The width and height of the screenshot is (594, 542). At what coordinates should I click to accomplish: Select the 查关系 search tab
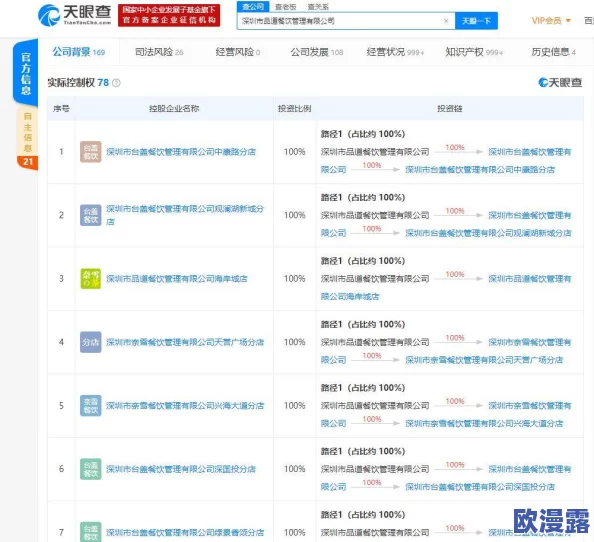pos(318,7)
